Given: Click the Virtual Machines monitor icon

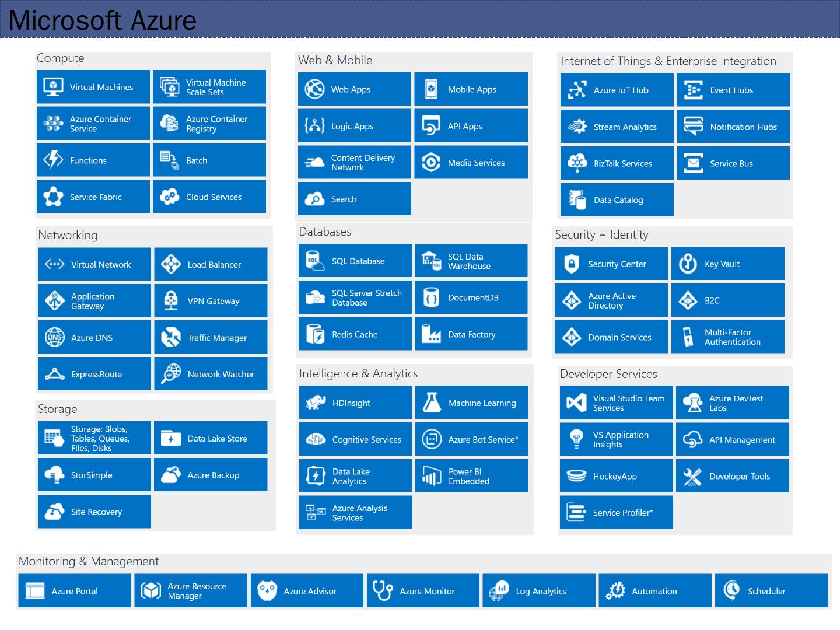Looking at the screenshot, I should pyautogui.click(x=54, y=87).
